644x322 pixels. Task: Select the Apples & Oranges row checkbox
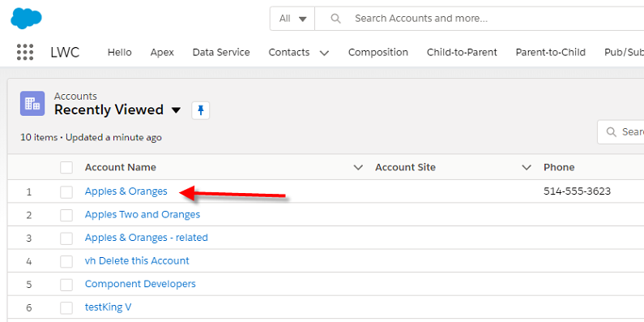(66, 191)
